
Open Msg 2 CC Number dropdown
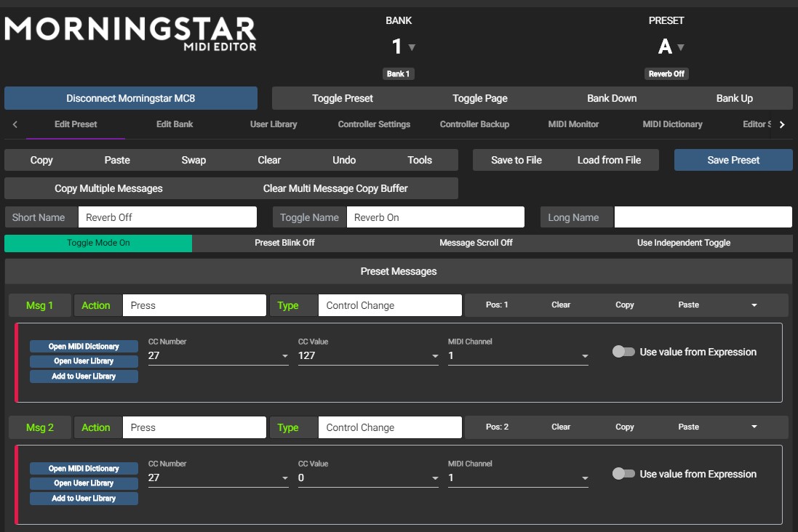pyautogui.click(x=218, y=477)
